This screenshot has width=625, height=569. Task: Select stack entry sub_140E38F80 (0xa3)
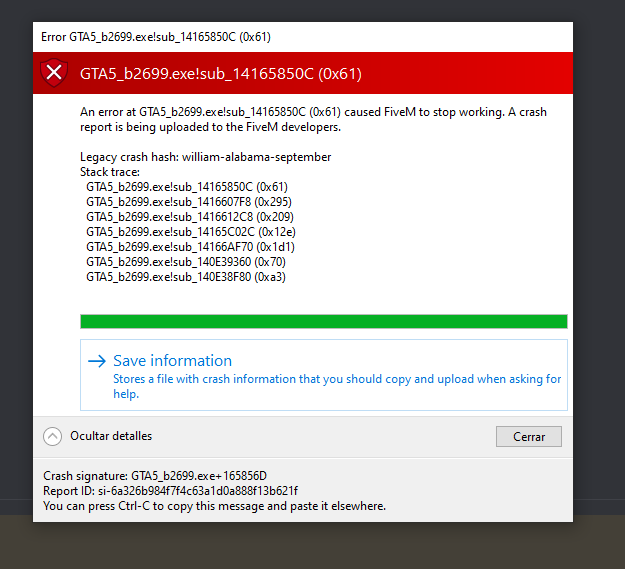pyautogui.click(x=186, y=277)
